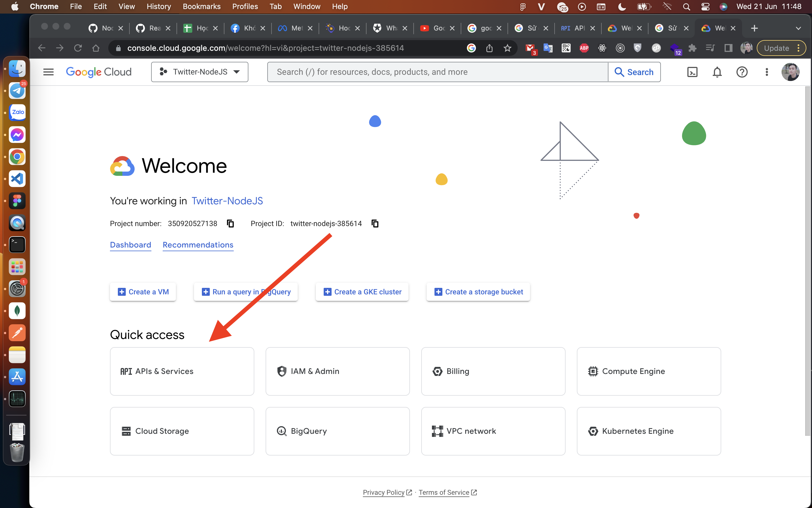Screen dimensions: 812x508
Task: Open Spotlight search in menu bar
Action: pos(686,6)
